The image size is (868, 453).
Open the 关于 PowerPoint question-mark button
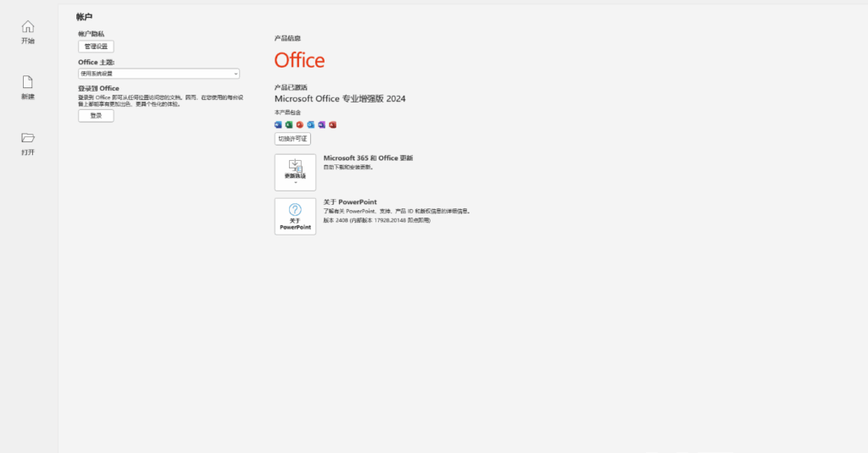point(295,216)
